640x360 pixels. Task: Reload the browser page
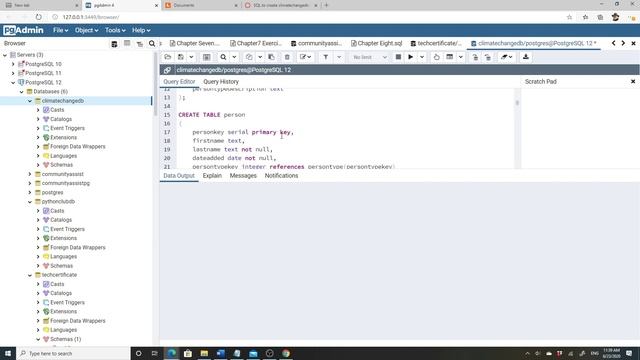pos(38,17)
